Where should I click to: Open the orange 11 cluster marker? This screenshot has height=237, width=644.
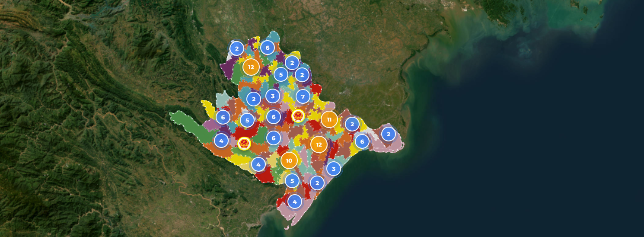pos(329,119)
